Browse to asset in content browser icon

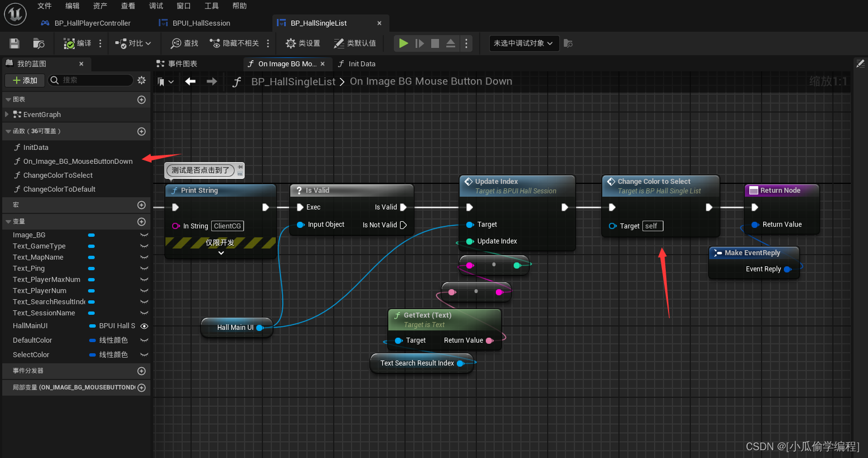[38, 43]
